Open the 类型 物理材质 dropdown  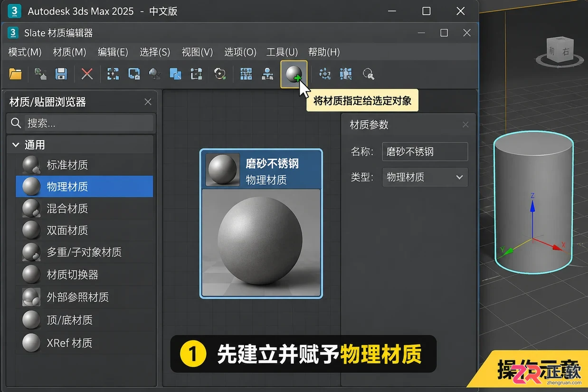[425, 177]
